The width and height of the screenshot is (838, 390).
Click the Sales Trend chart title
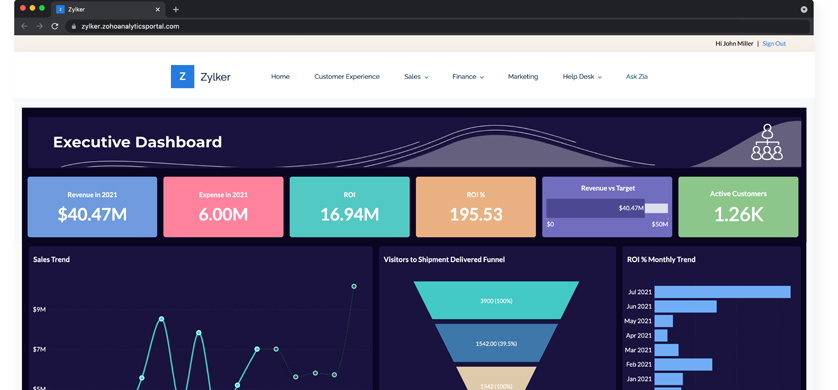(x=51, y=260)
